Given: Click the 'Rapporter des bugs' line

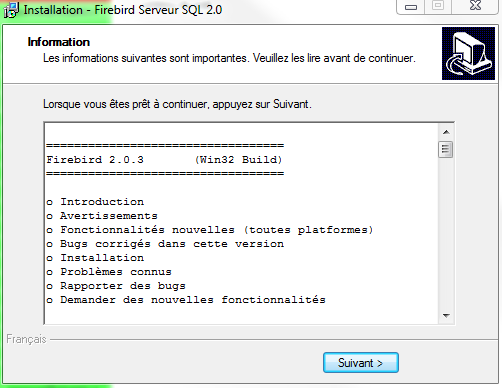Looking at the screenshot, I should click(x=116, y=286).
